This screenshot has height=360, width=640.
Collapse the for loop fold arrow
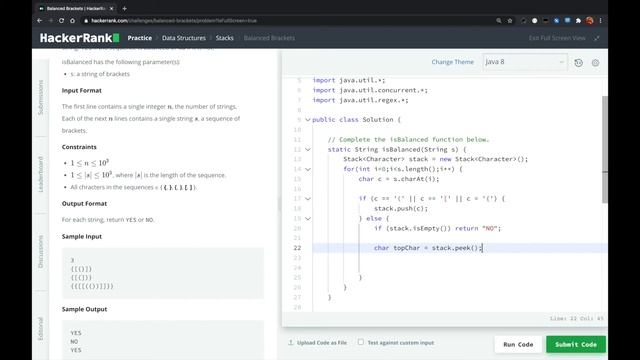tap(308, 169)
